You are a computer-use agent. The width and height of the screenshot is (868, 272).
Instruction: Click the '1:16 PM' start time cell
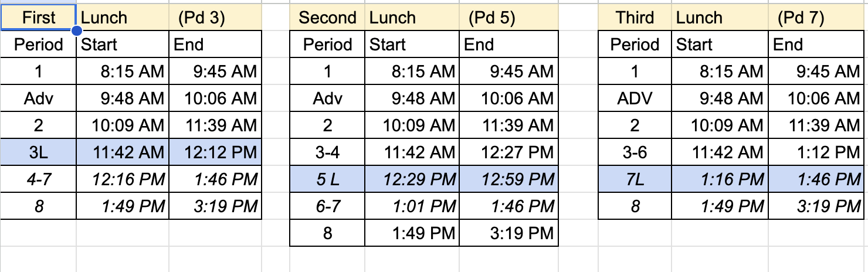[x=720, y=179]
